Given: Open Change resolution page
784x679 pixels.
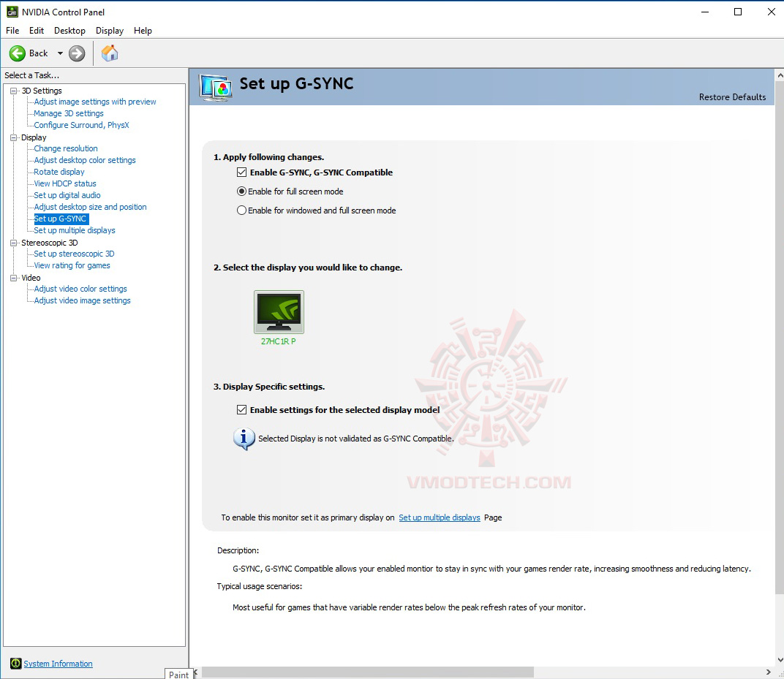Looking at the screenshot, I should coord(66,148).
